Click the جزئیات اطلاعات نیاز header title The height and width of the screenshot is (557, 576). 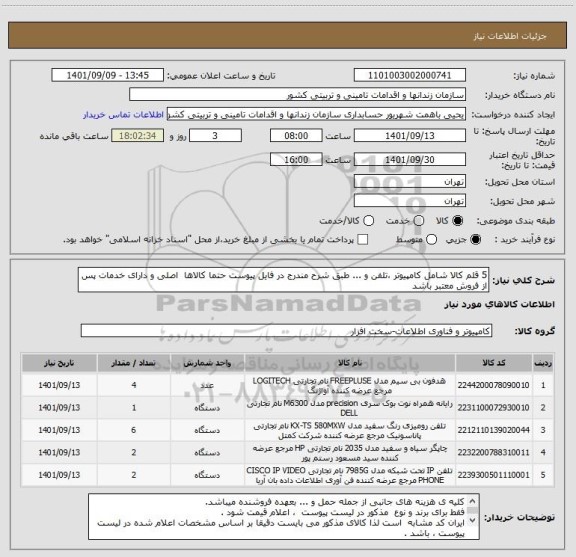click(510, 36)
